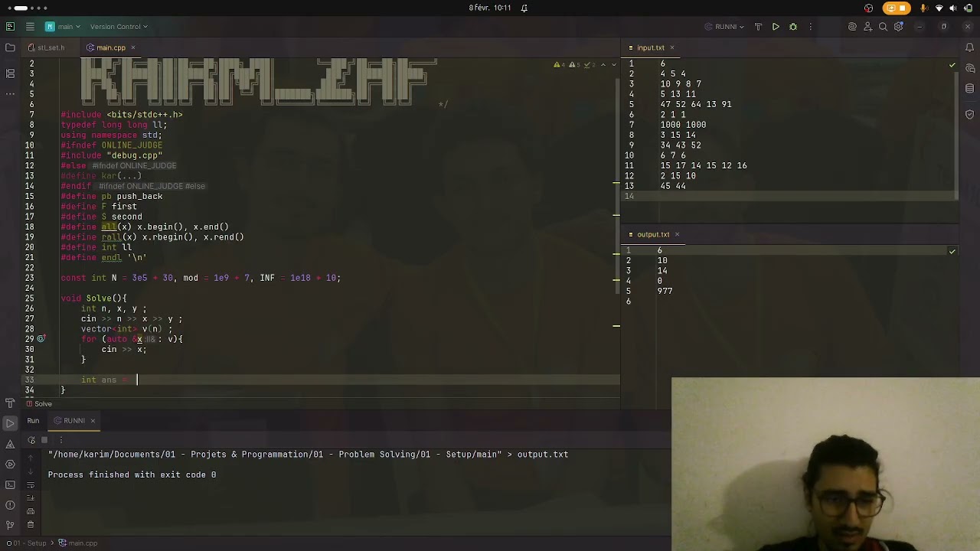Open the warnings inspection widget
The height and width of the screenshot is (551, 980).
(x=573, y=65)
